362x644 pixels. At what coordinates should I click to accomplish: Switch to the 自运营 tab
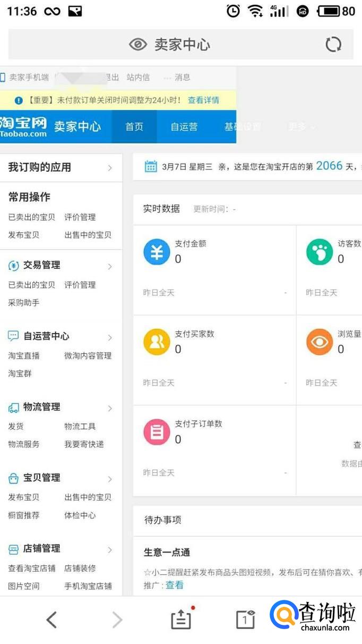coord(184,127)
